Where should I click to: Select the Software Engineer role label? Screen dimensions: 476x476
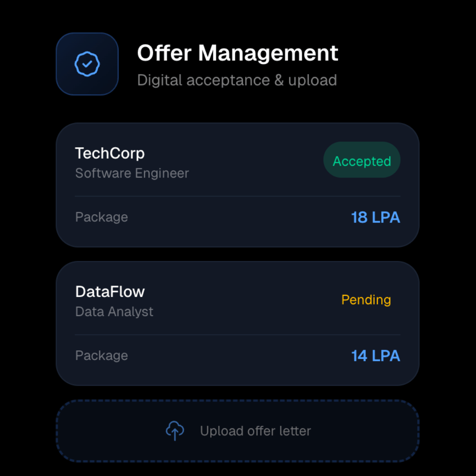click(132, 173)
